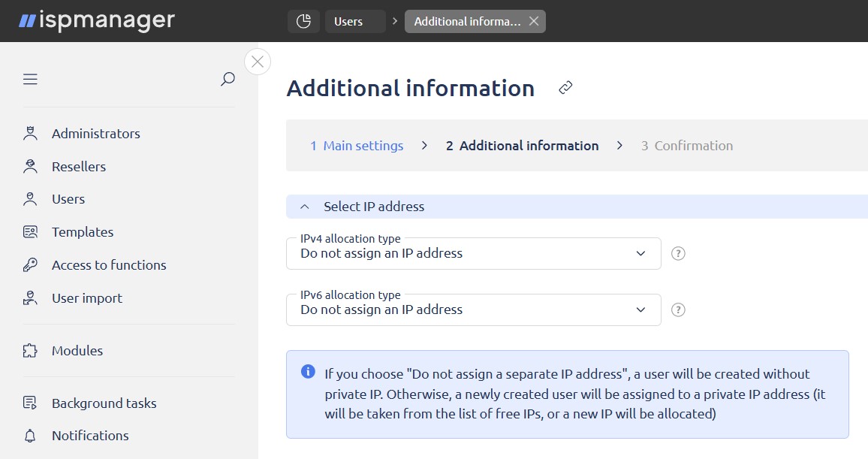This screenshot has height=459, width=868.
Task: Click the User import icon
Action: click(x=31, y=298)
